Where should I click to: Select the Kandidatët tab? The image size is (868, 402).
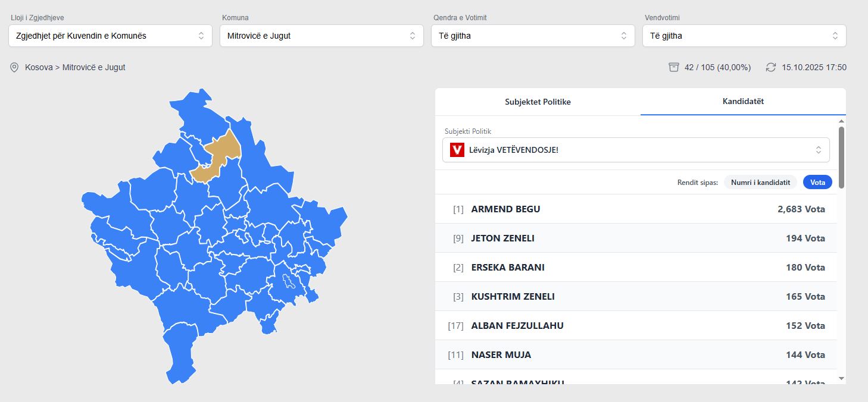(743, 102)
